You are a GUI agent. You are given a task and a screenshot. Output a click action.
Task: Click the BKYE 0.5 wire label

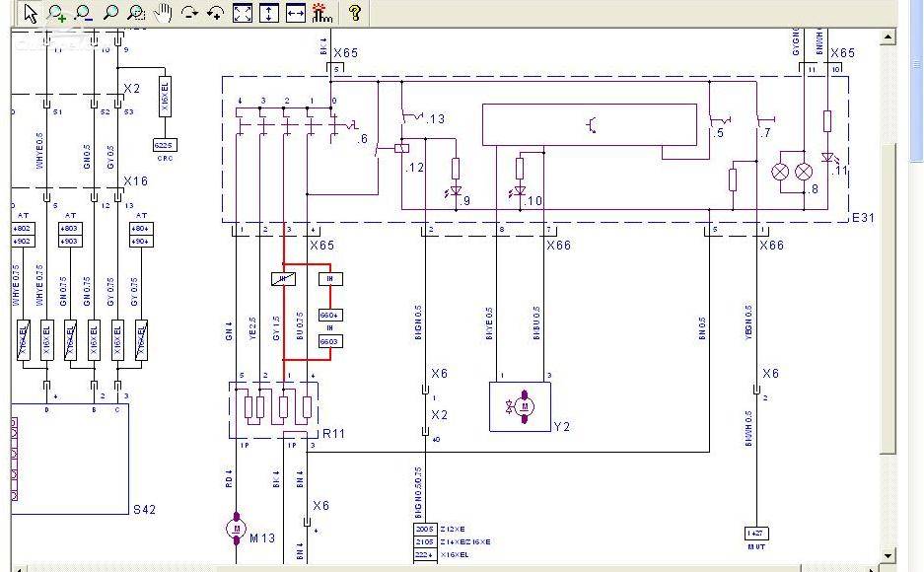click(x=489, y=322)
